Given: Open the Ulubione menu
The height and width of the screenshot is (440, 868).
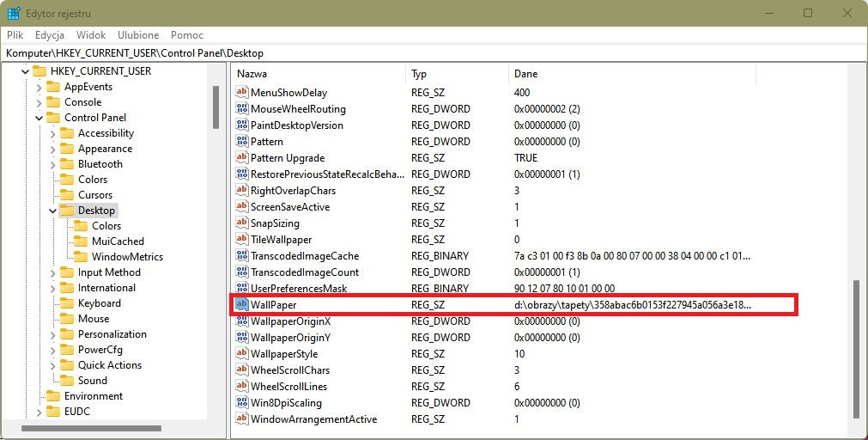Looking at the screenshot, I should click(138, 35).
